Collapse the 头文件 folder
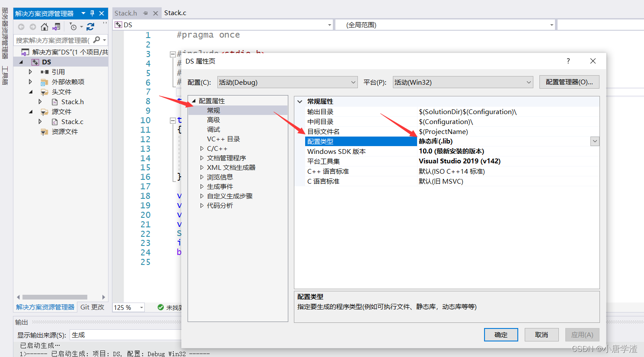The width and height of the screenshot is (644, 357). coord(31,92)
